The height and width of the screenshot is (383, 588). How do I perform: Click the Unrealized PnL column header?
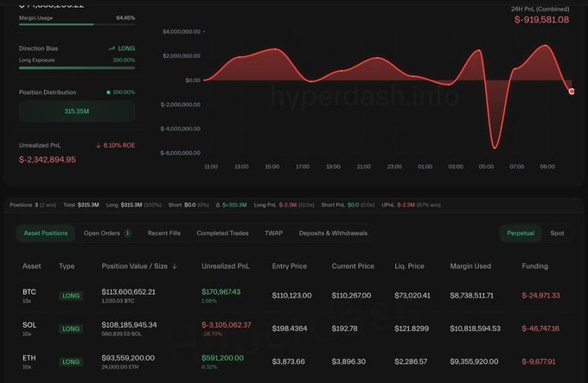tap(224, 266)
